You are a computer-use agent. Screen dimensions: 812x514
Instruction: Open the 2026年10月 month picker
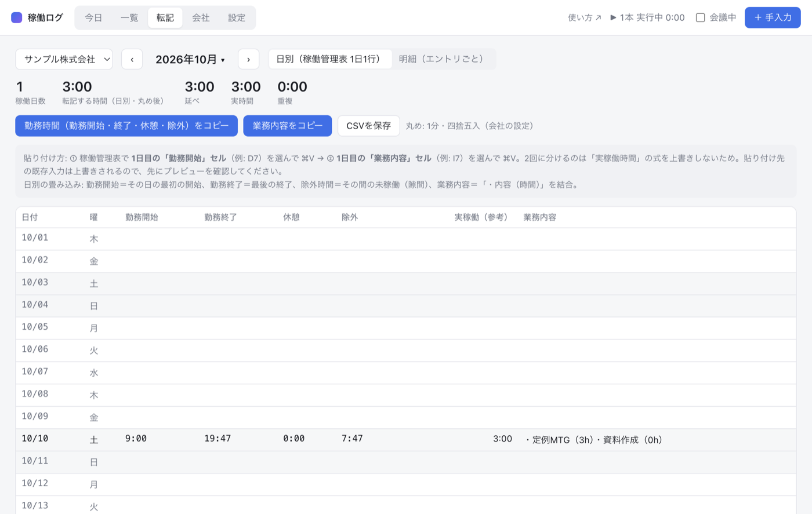(190, 59)
